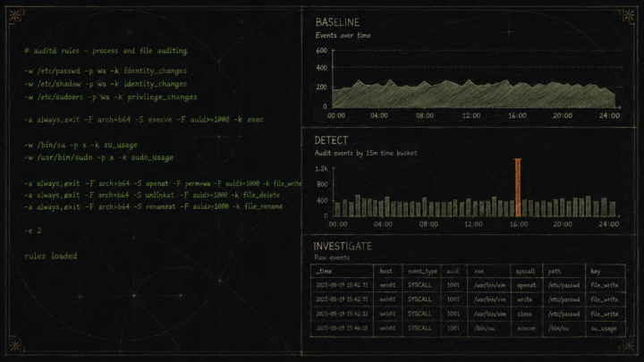Click the '-w /etc/sudoers' privilege_changes rule

pos(111,97)
